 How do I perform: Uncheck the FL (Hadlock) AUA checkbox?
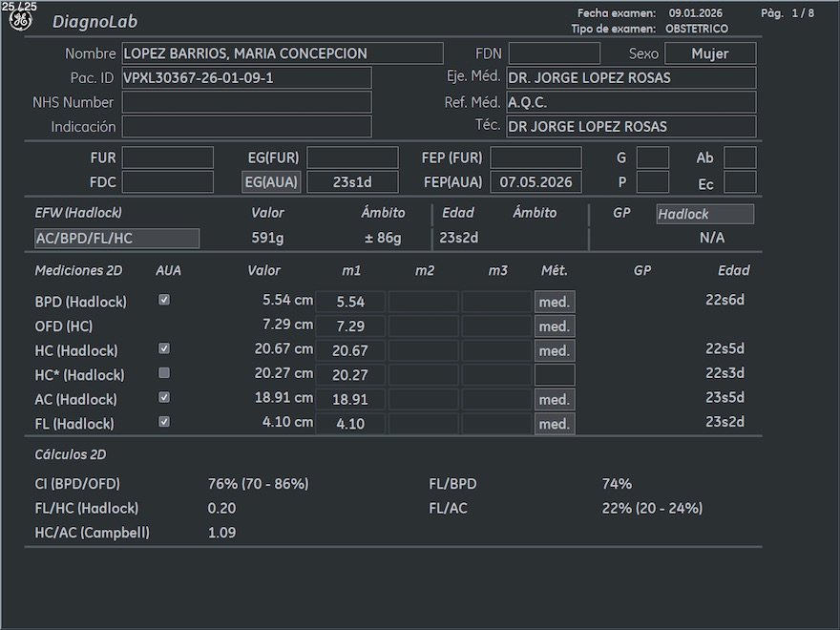(164, 421)
